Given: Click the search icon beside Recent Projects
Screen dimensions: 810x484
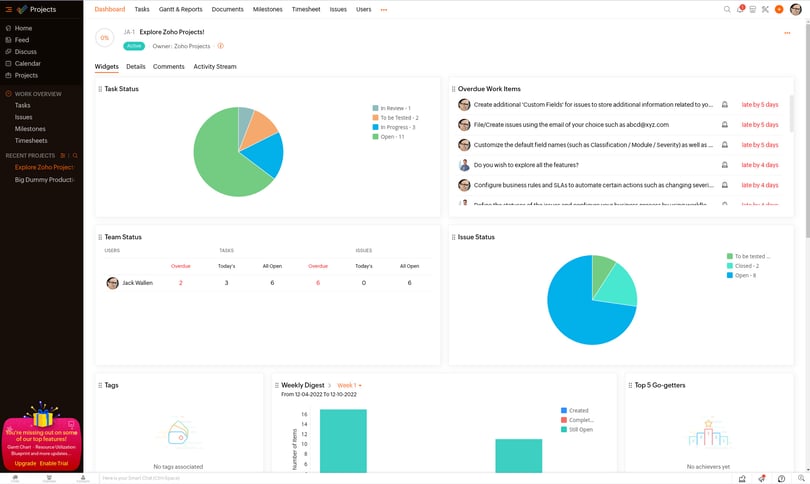Looking at the screenshot, I should pos(75,155).
